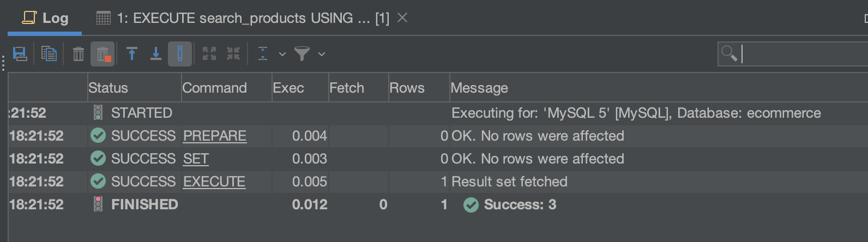Click the save log icon

[x=20, y=54]
